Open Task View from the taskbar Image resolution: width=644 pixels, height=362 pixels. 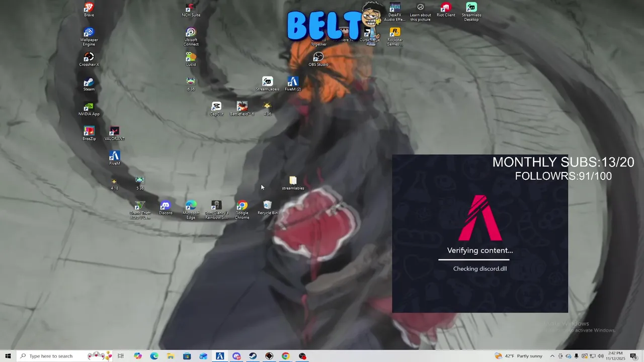pos(121,356)
